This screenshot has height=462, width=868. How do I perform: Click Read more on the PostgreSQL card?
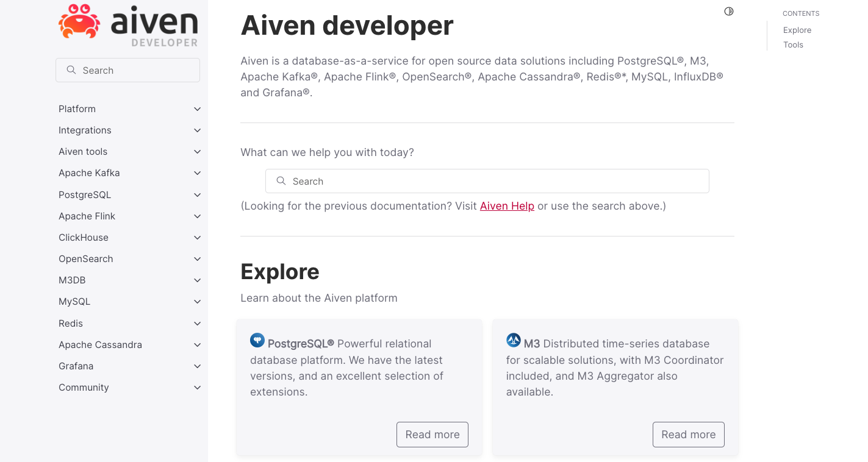[432, 434]
